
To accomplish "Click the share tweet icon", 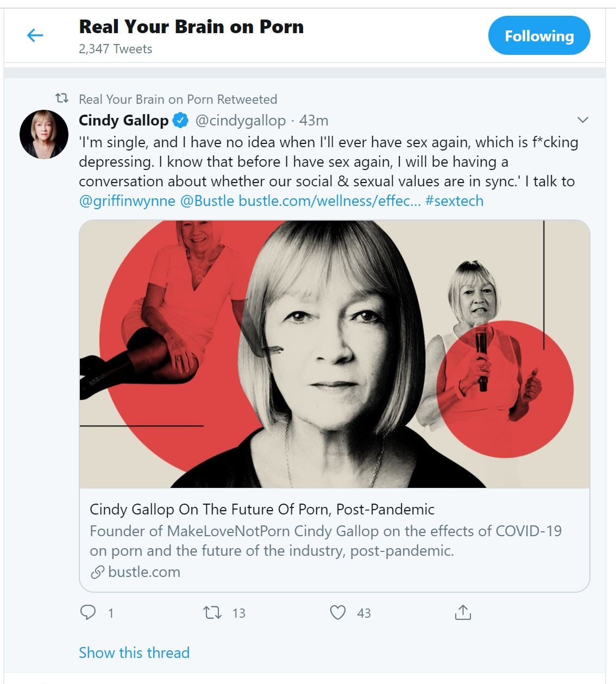I will point(462,612).
